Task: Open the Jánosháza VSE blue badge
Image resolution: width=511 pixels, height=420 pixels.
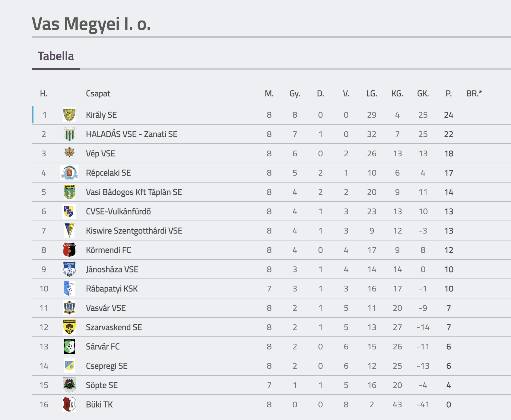Action: coord(69,269)
